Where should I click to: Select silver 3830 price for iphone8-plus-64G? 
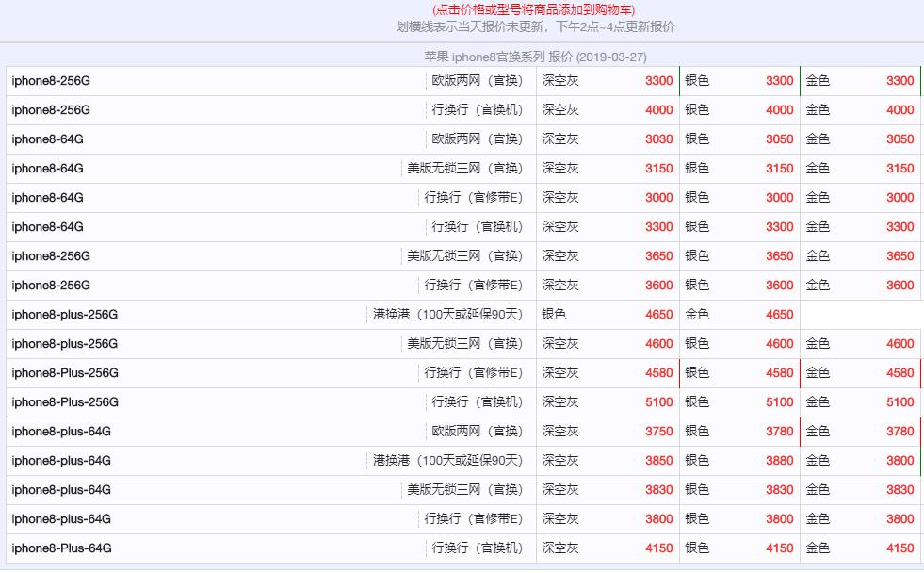click(x=779, y=490)
